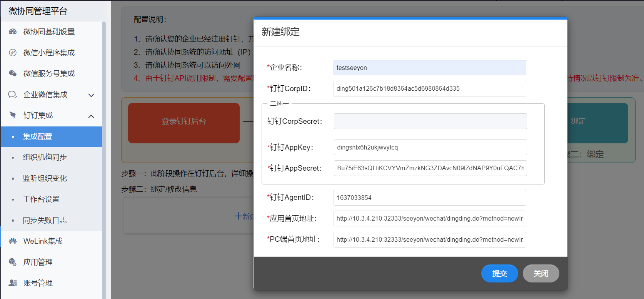Click the 应用首页地址 input field
Viewport: 644px width, 299px height.
[430, 218]
